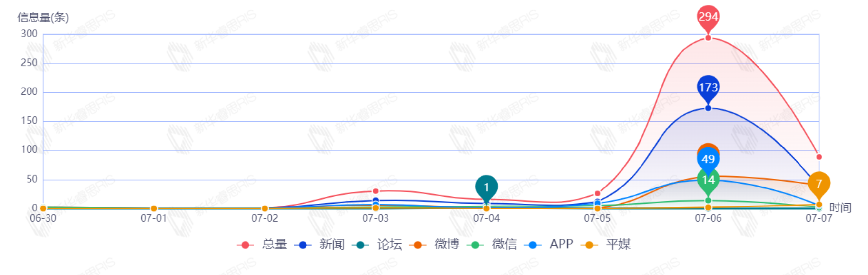Click the 07-02 data point on axis
Image resolution: width=868 pixels, height=275 pixels.
[x=265, y=208]
